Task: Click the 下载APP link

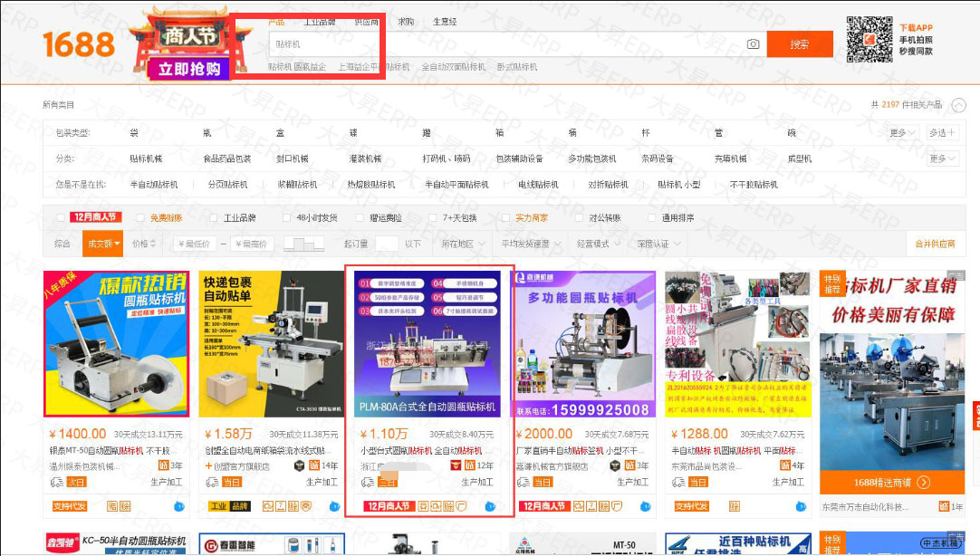Action: point(916,27)
